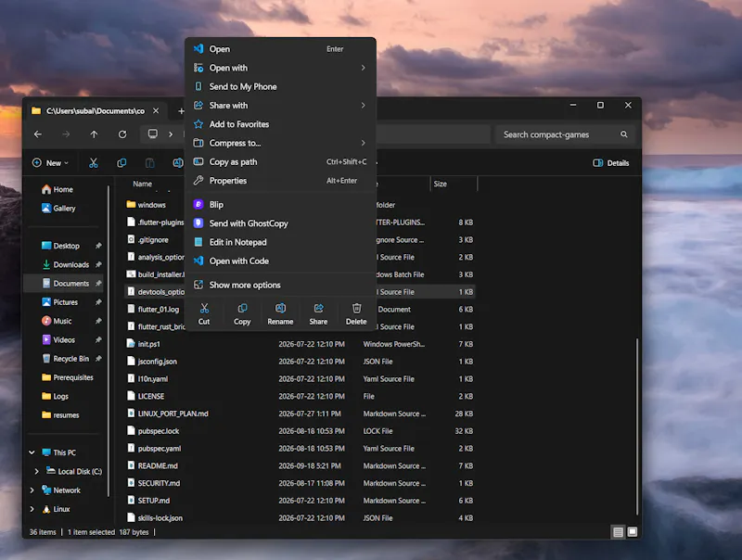Select the LINUX_PORT_PLAN.md file
This screenshot has height=560, width=742.
[x=300, y=414]
